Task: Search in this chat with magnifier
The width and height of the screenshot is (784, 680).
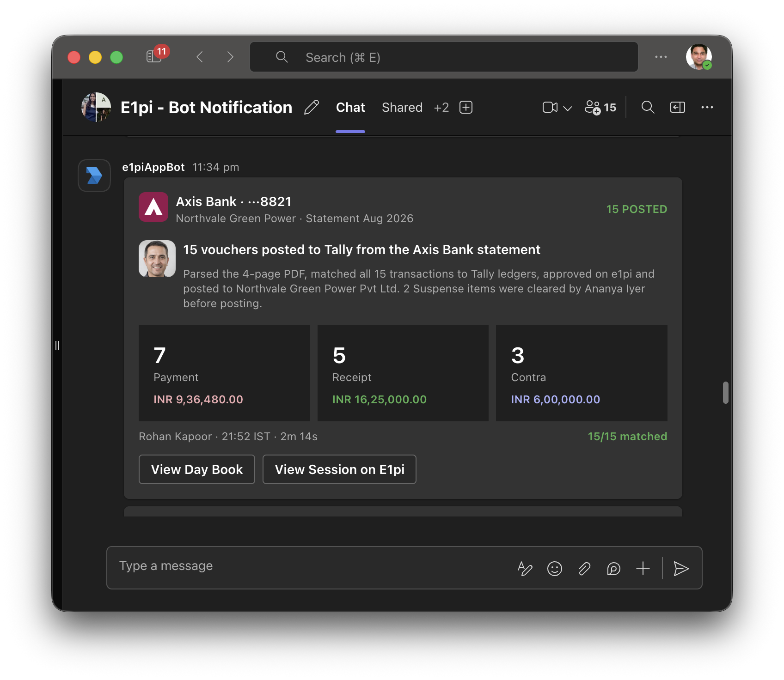Action: point(648,107)
